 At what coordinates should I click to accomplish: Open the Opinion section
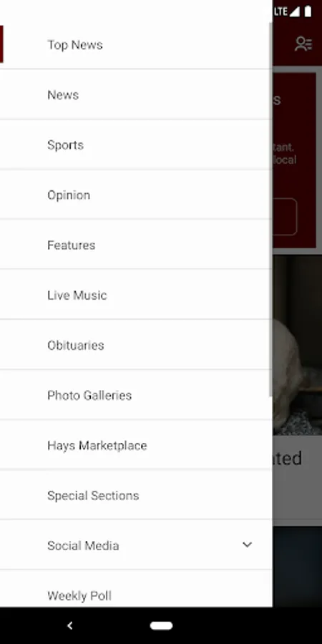135,195
